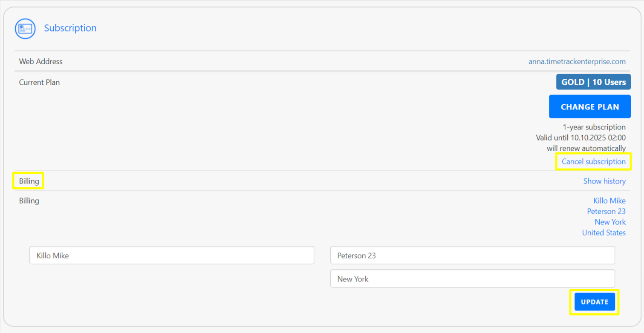644x333 pixels.
Task: Select the Peterson 23 street input field
Action: coord(472,255)
